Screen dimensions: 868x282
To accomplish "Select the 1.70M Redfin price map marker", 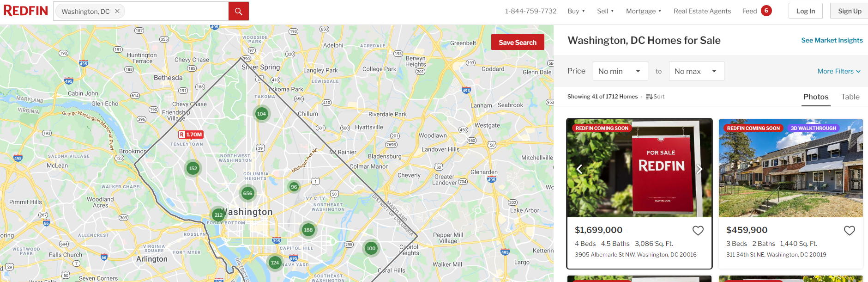I will click(x=191, y=135).
